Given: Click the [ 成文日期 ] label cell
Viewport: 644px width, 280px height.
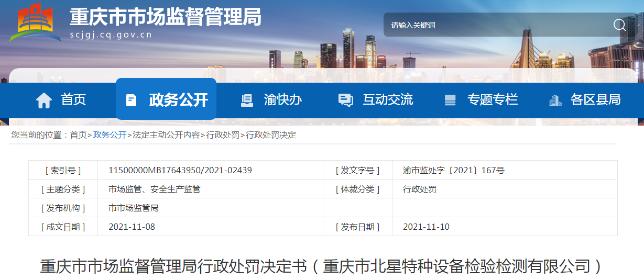Looking at the screenshot, I should click(x=63, y=227).
